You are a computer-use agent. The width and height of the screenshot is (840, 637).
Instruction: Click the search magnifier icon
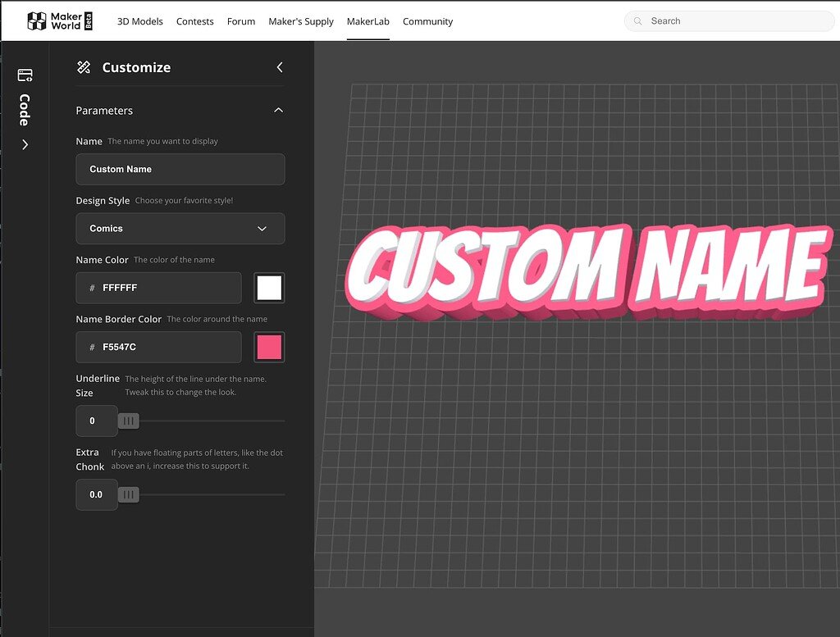pos(639,20)
